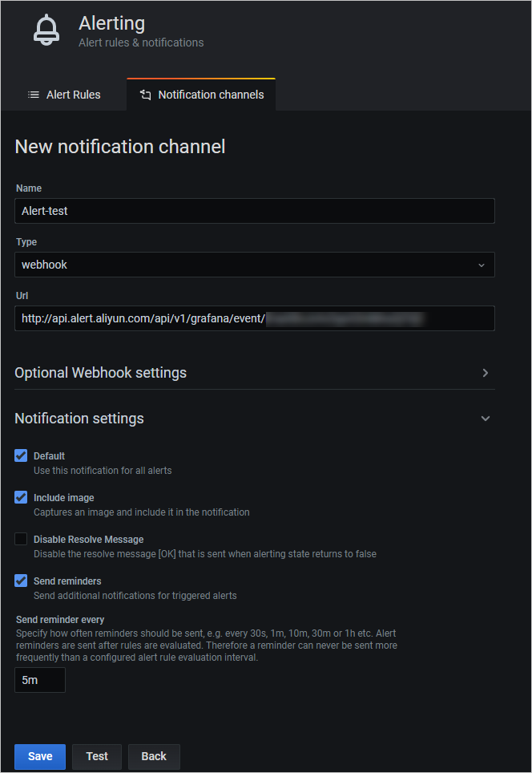Image resolution: width=532 pixels, height=773 pixels.
Task: Click the Include image checkmark icon
Action: tap(20, 497)
